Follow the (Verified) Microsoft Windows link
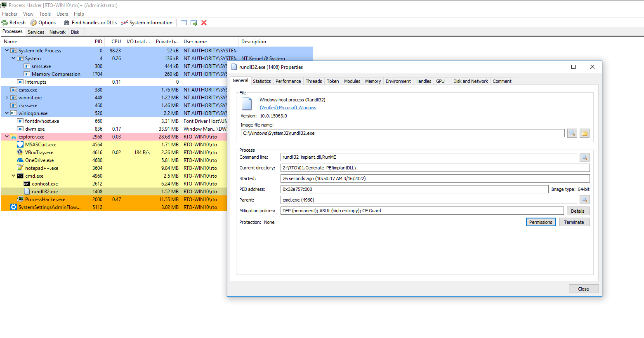Viewport: 644px width, 338px height. [x=288, y=108]
